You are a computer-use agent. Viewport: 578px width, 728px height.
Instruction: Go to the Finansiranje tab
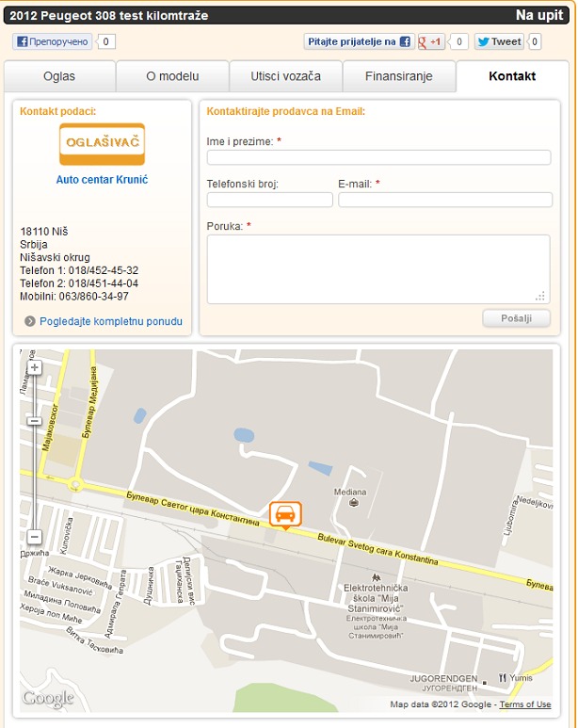(398, 76)
